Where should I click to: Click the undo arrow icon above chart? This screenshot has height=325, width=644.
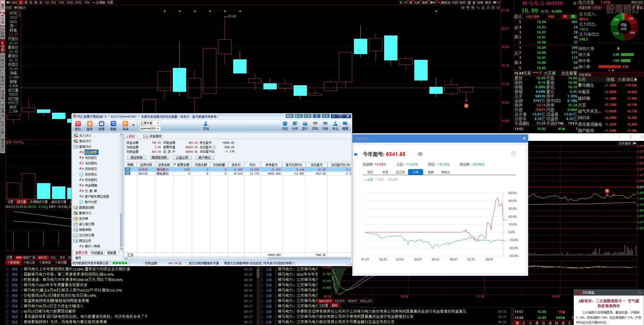tap(478, 8)
